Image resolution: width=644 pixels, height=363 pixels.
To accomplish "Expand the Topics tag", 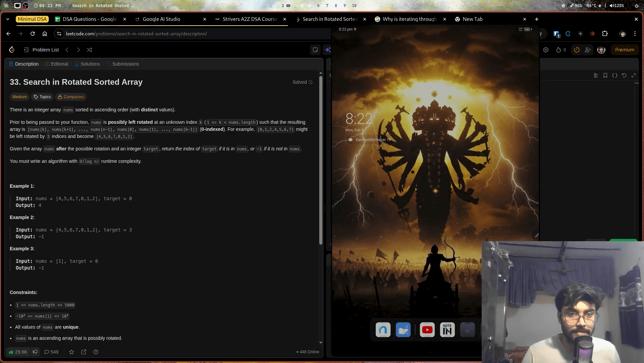I will 42,97.
